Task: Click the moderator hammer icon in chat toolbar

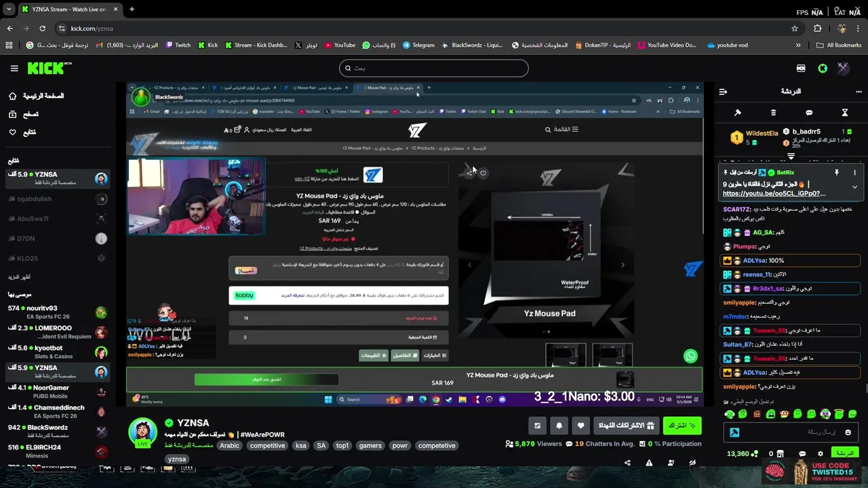Action: click(x=738, y=113)
